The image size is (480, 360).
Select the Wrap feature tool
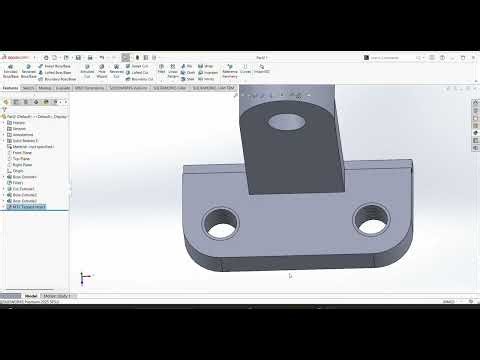click(205, 66)
